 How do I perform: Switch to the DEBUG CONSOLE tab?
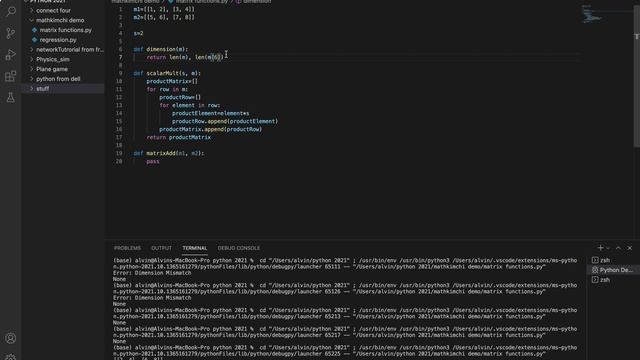tap(238, 248)
